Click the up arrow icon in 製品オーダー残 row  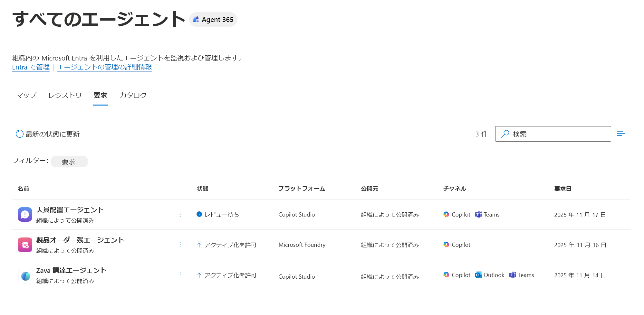tap(199, 245)
